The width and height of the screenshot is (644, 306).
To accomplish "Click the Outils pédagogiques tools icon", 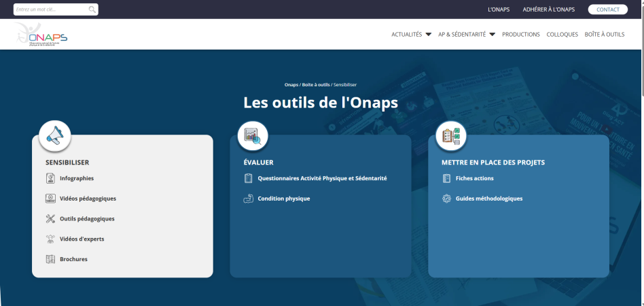I will click(x=50, y=219).
